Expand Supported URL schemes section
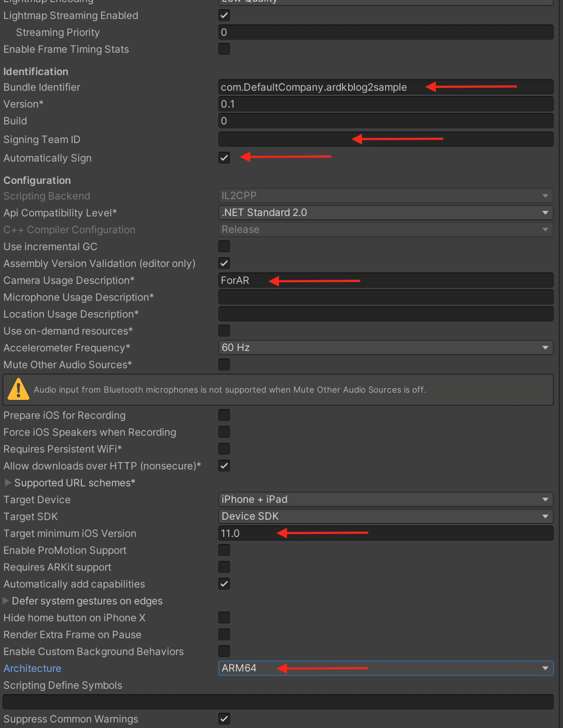This screenshot has height=728, width=563. coord(8,483)
